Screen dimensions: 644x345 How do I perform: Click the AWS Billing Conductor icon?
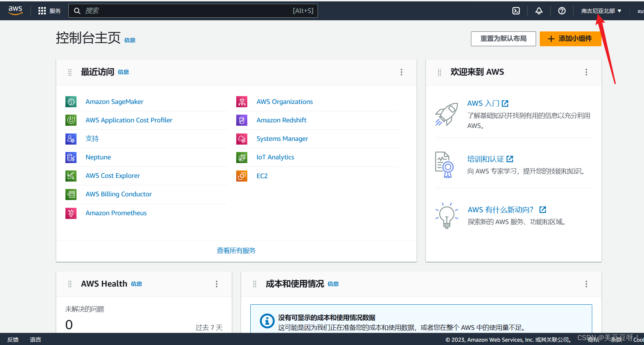point(71,194)
